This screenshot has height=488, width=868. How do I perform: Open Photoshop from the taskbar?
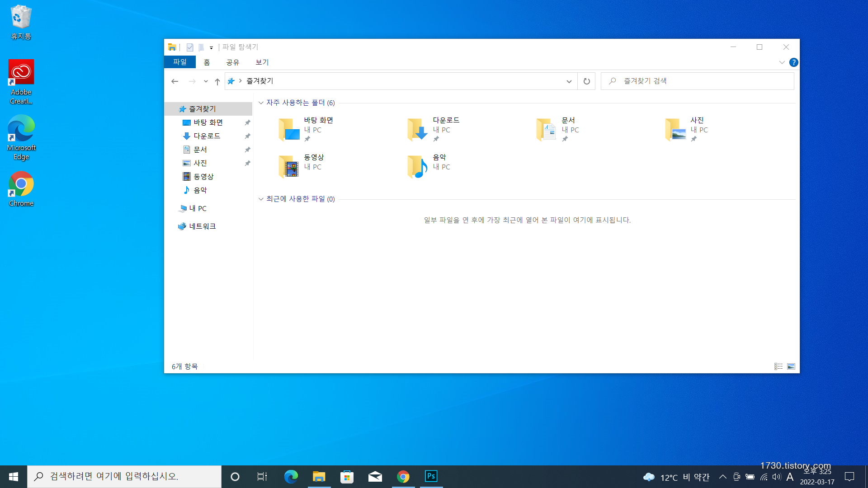click(x=431, y=476)
